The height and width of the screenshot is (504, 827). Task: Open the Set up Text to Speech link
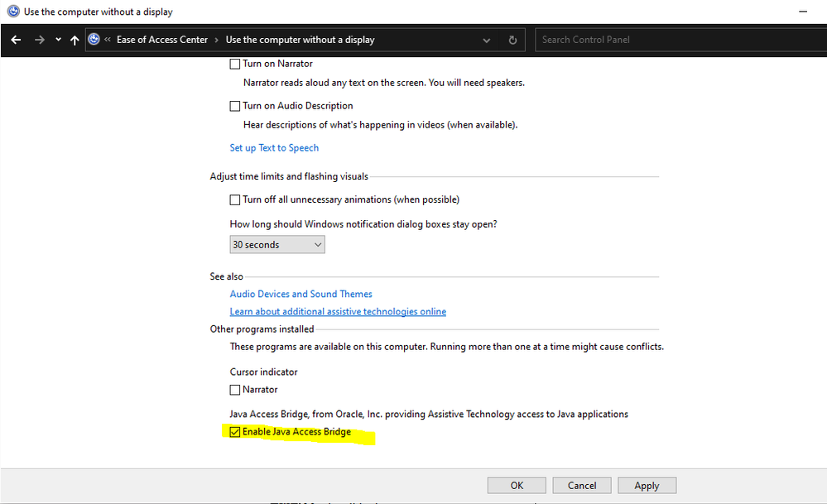(274, 148)
